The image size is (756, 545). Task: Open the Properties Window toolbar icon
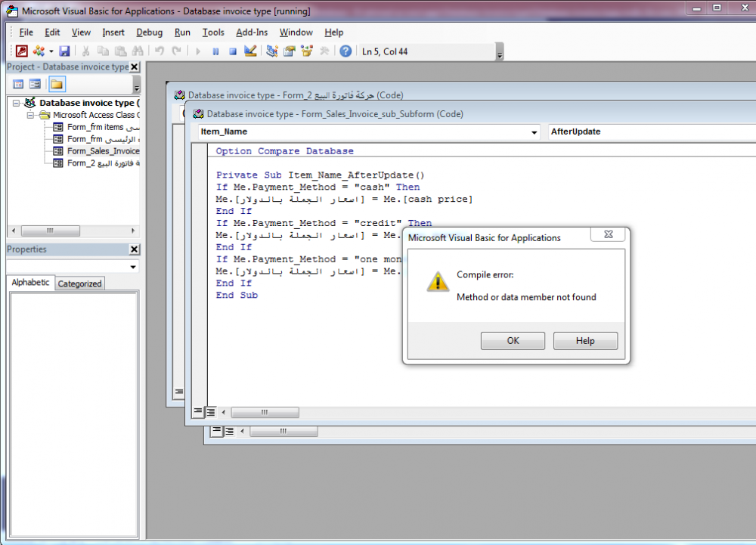click(x=290, y=51)
